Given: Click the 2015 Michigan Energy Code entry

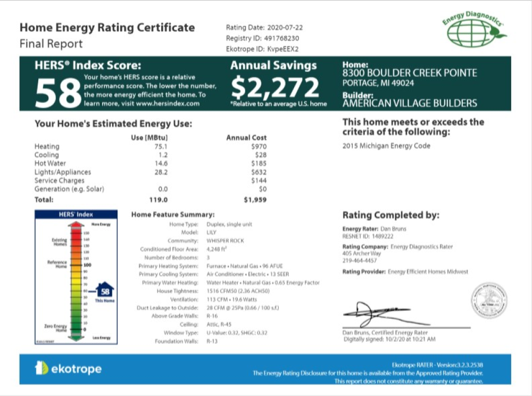Looking at the screenshot, I should (386, 146).
